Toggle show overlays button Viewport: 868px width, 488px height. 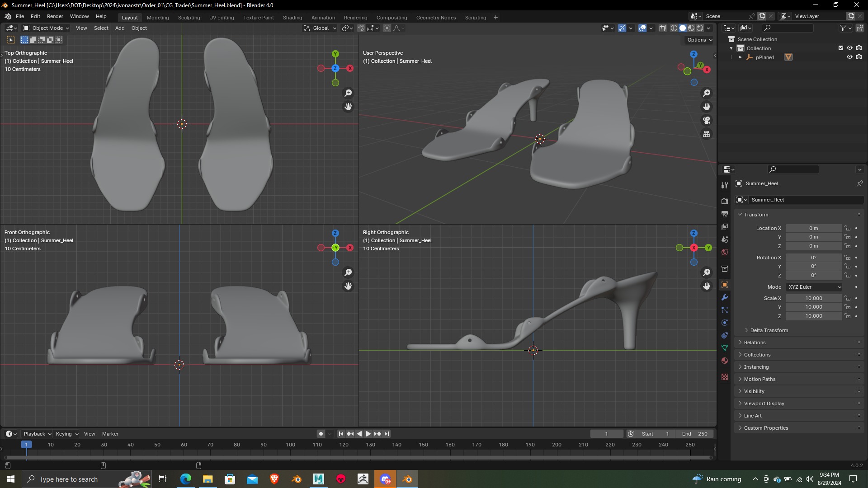[x=642, y=28]
